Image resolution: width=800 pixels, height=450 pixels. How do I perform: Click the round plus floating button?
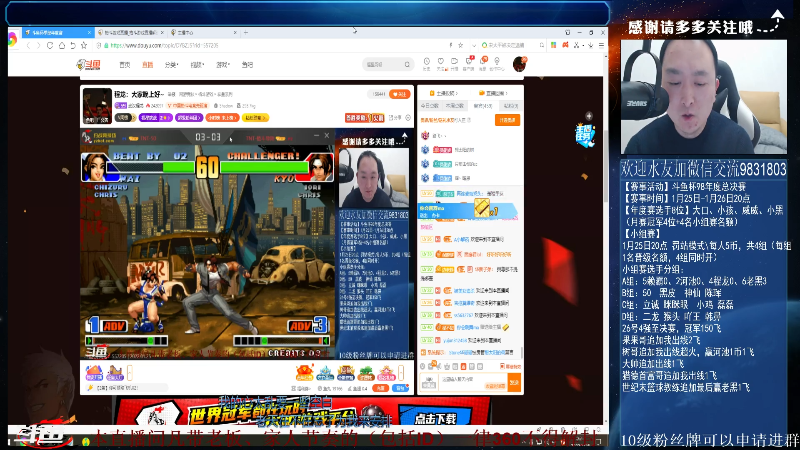tap(589, 116)
